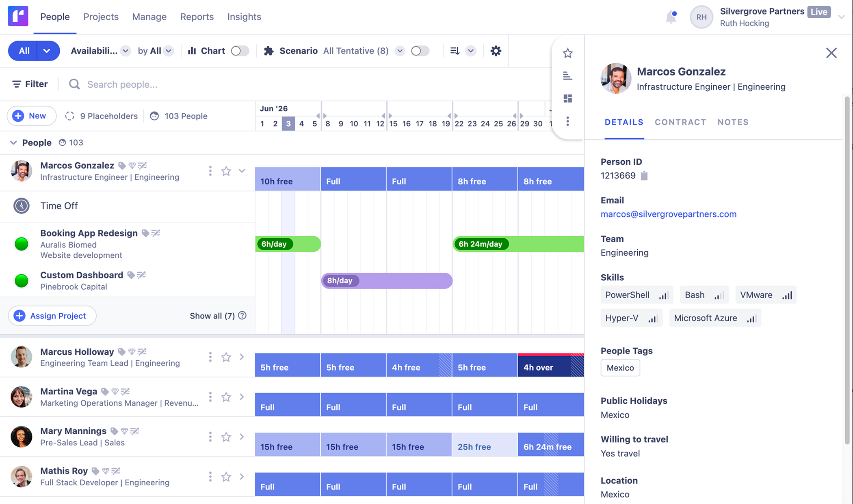
Task: Star Martina Vega as favorite
Action: click(226, 397)
